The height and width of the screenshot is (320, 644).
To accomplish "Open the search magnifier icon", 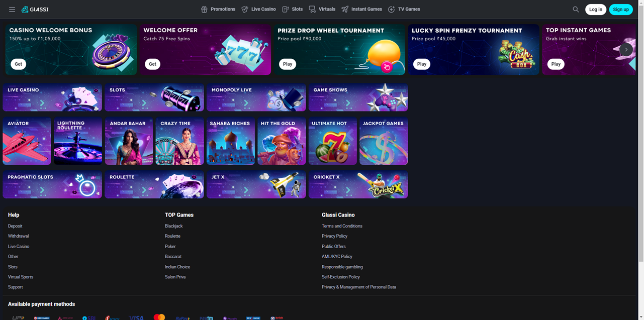I will click(x=575, y=9).
